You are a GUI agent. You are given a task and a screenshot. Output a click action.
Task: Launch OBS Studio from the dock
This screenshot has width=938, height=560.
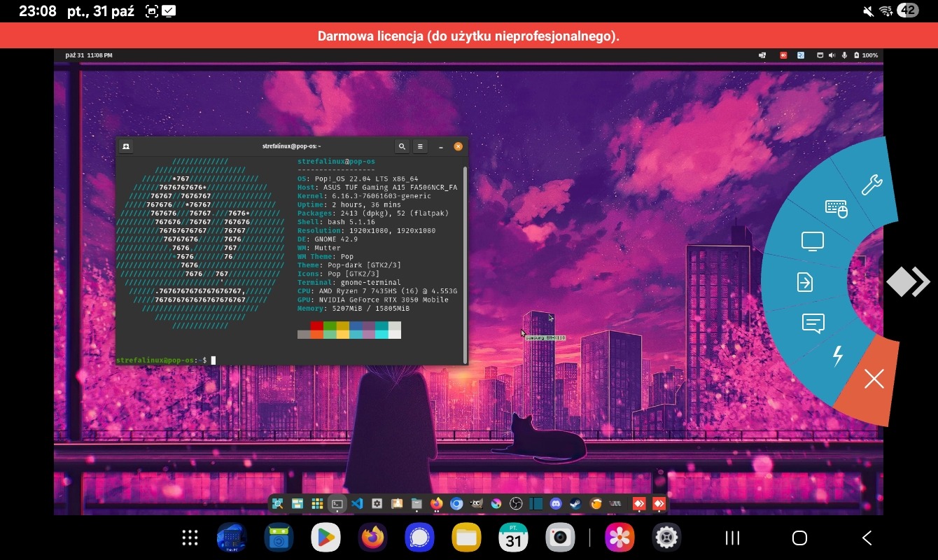[516, 503]
